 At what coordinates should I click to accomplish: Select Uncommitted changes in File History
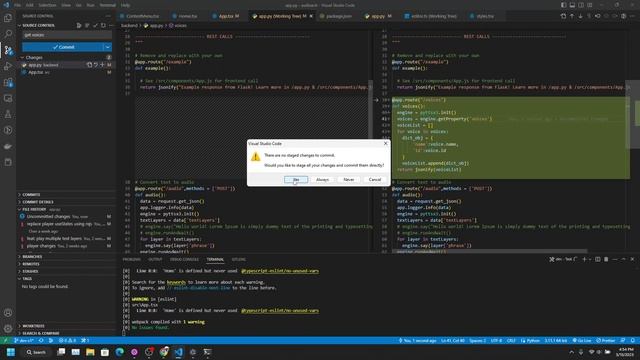[x=67, y=217]
